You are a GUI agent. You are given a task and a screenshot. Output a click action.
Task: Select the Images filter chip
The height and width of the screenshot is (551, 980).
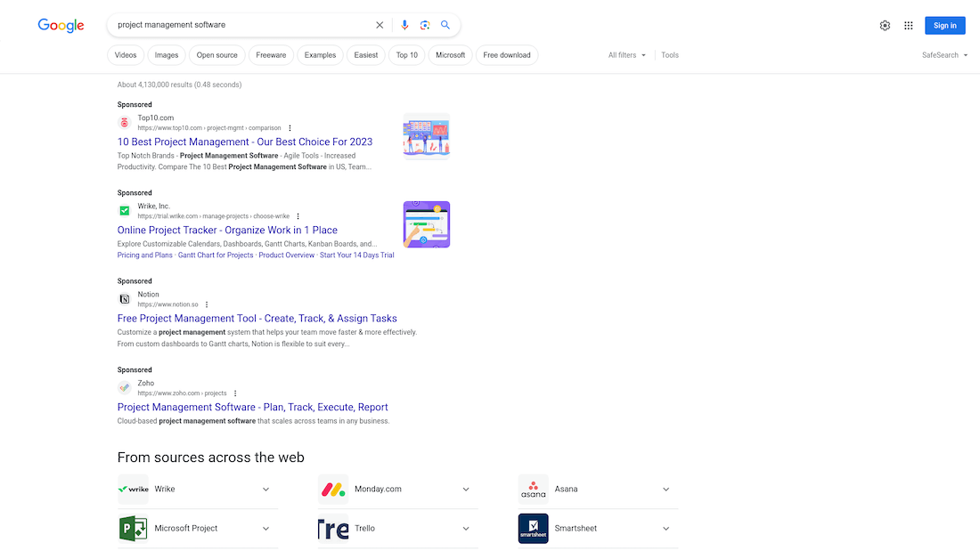167,55
